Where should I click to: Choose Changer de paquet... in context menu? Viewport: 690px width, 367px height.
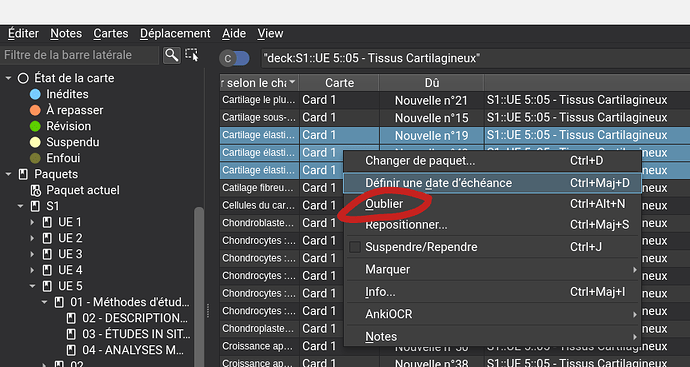492,161
